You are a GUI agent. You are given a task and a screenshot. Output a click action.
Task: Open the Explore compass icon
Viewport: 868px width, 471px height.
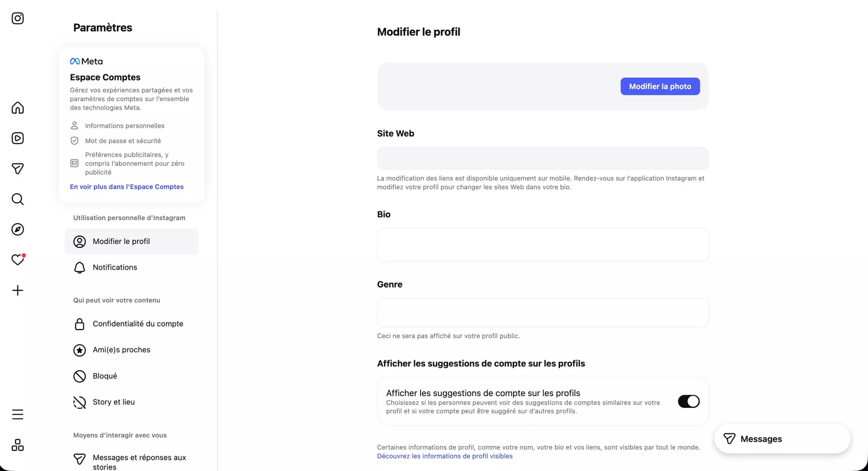tap(18, 229)
